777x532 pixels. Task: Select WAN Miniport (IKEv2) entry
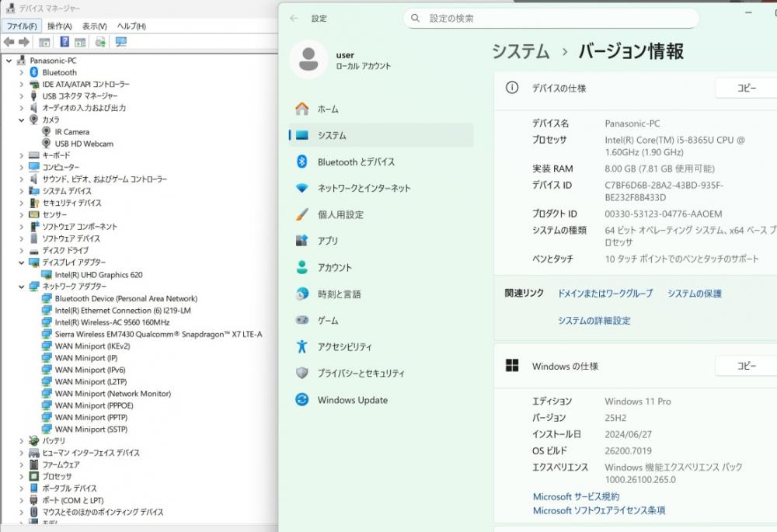[x=92, y=346]
